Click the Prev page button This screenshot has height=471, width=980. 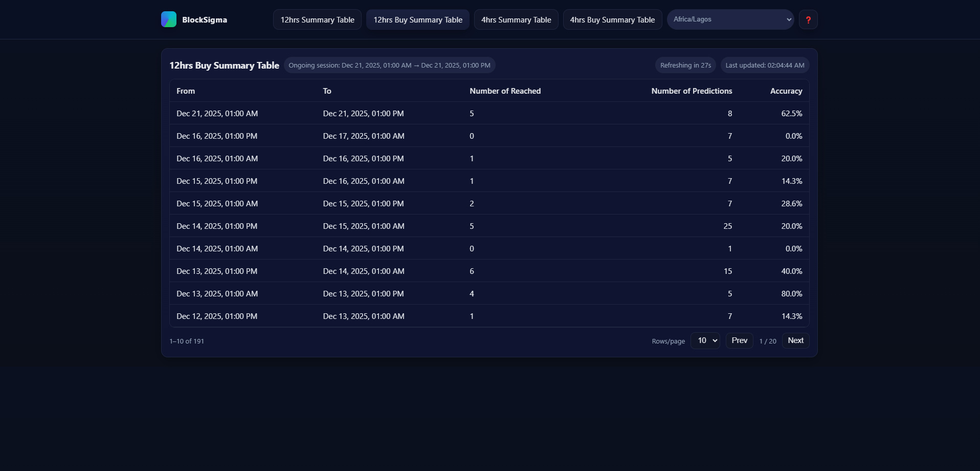point(739,340)
